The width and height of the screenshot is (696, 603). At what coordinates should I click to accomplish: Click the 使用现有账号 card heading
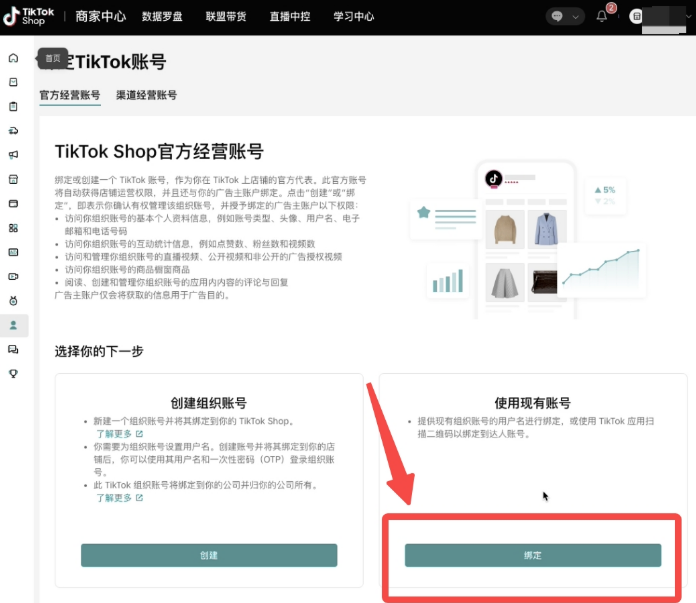(533, 403)
